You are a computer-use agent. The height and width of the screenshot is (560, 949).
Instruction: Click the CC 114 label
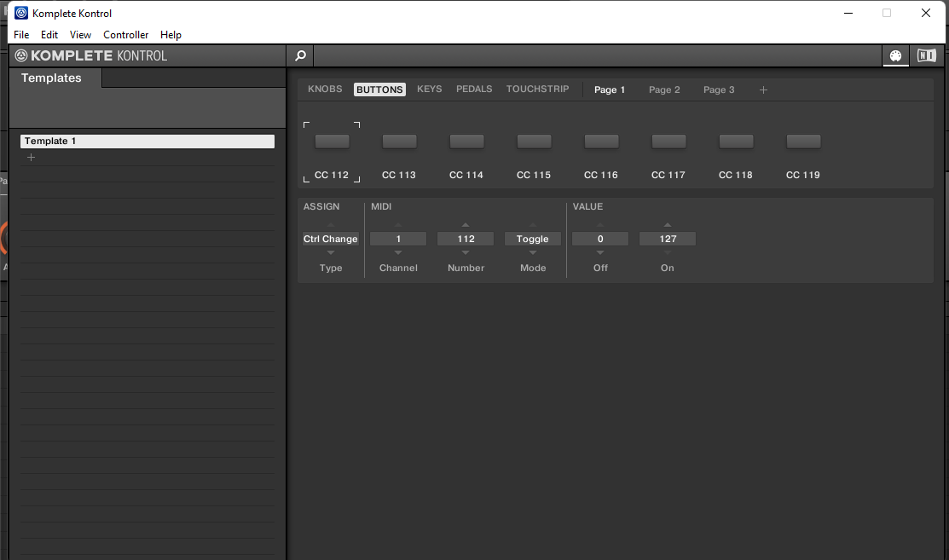466,175
